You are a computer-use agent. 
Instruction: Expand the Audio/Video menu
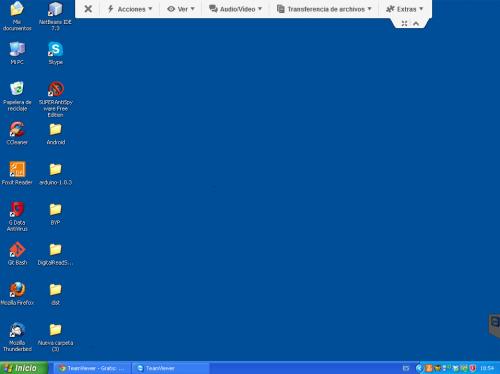(235, 9)
